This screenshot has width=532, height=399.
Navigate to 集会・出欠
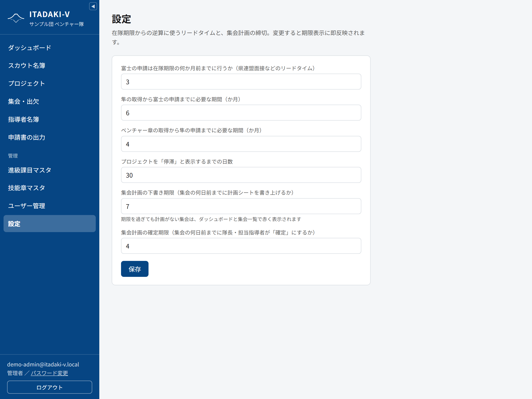(50, 102)
